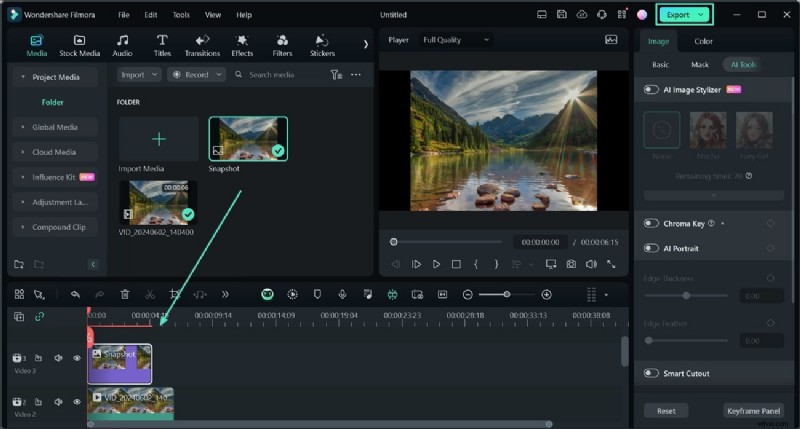Select the Snapshot clip on Video 3 track

pos(119,364)
